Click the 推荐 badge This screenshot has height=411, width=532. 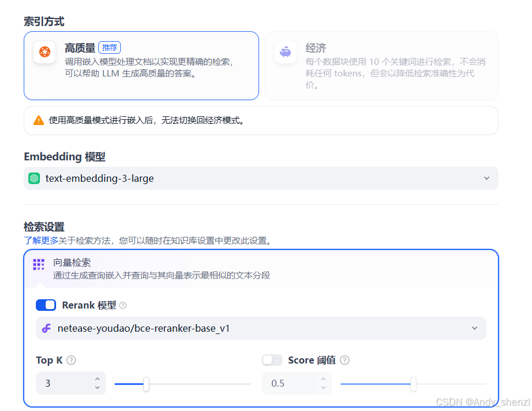(109, 47)
